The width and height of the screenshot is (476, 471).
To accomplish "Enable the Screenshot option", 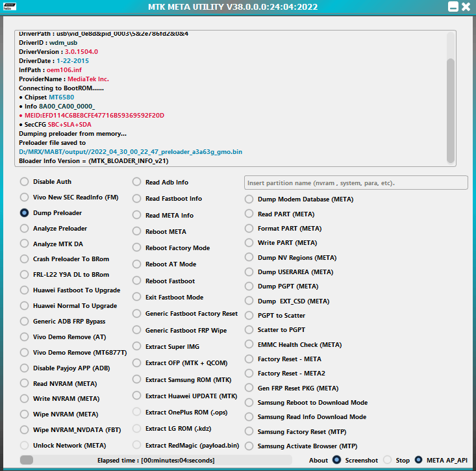I will [x=336, y=460].
